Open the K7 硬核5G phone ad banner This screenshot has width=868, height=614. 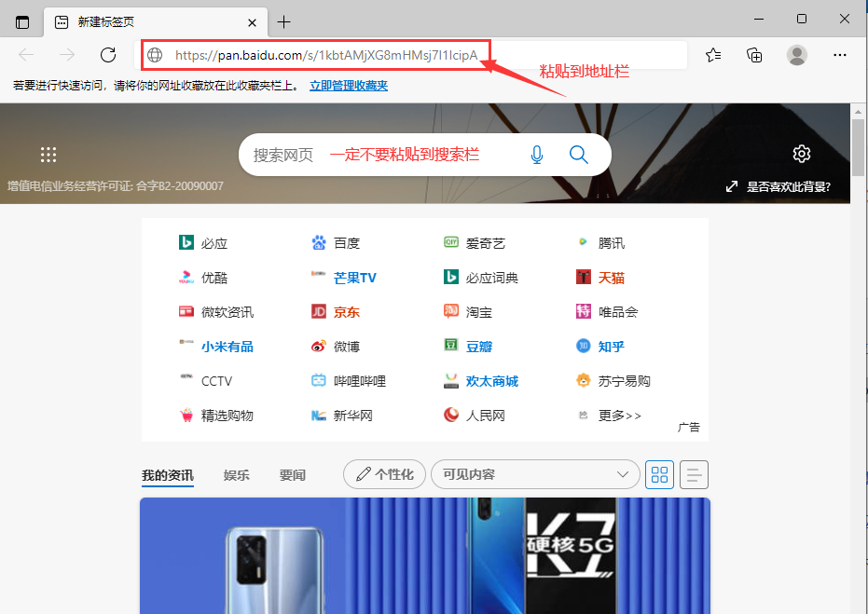tap(424, 555)
